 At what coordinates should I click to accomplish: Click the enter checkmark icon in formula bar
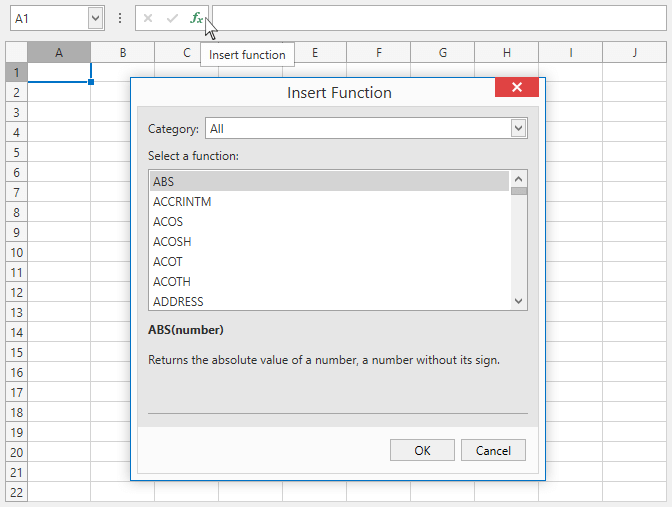pyautogui.click(x=172, y=18)
